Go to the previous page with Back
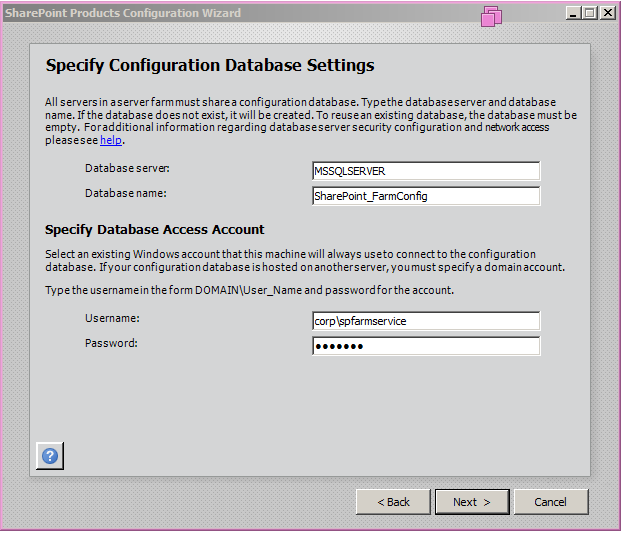Screen dimensions: 621x536 pyautogui.click(x=393, y=502)
